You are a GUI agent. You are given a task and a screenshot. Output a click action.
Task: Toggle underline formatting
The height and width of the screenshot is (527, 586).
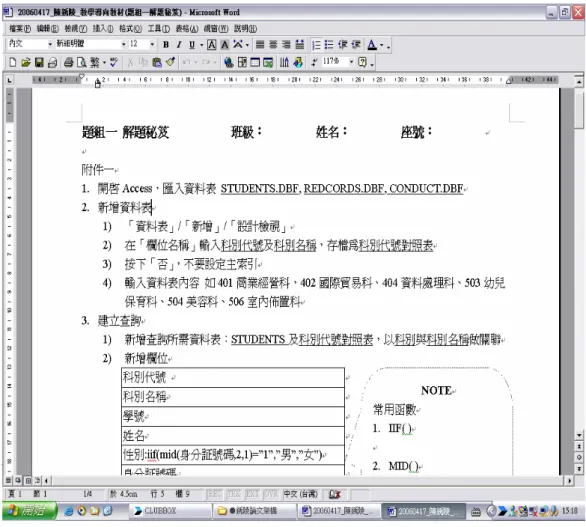coord(192,45)
